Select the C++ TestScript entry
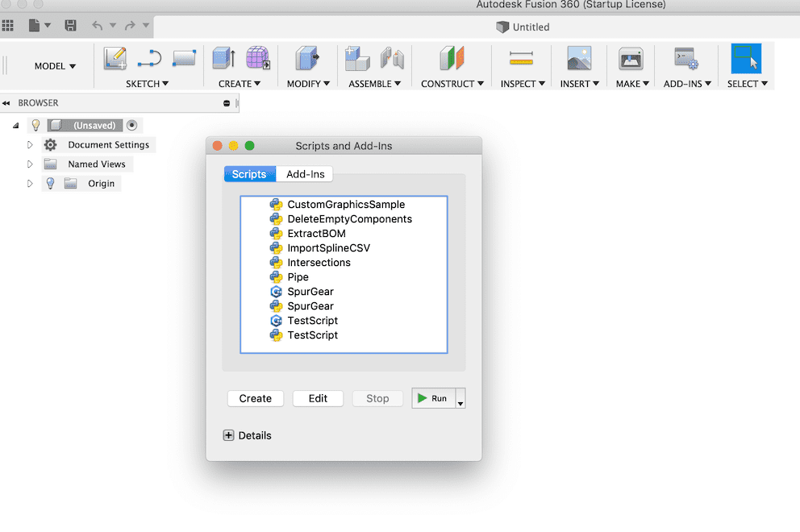This screenshot has width=800, height=532. pyautogui.click(x=343, y=321)
